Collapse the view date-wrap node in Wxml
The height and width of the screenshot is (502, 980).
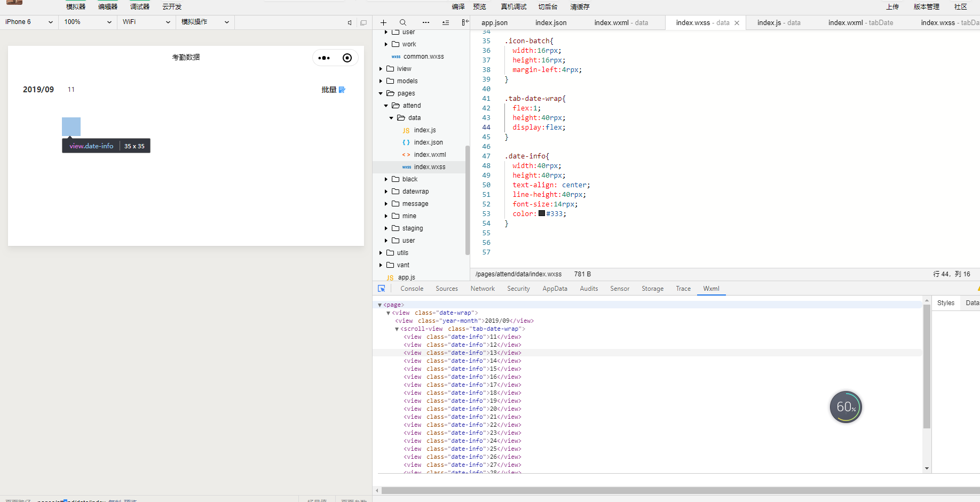point(388,313)
